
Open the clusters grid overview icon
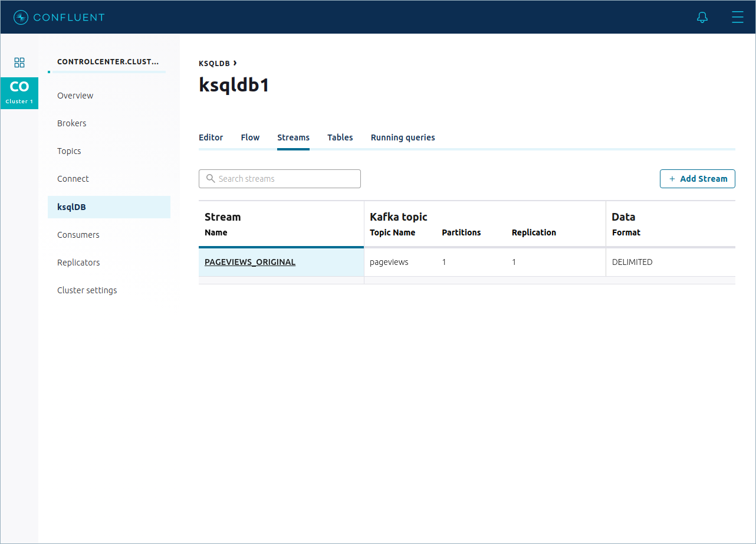[x=19, y=63]
